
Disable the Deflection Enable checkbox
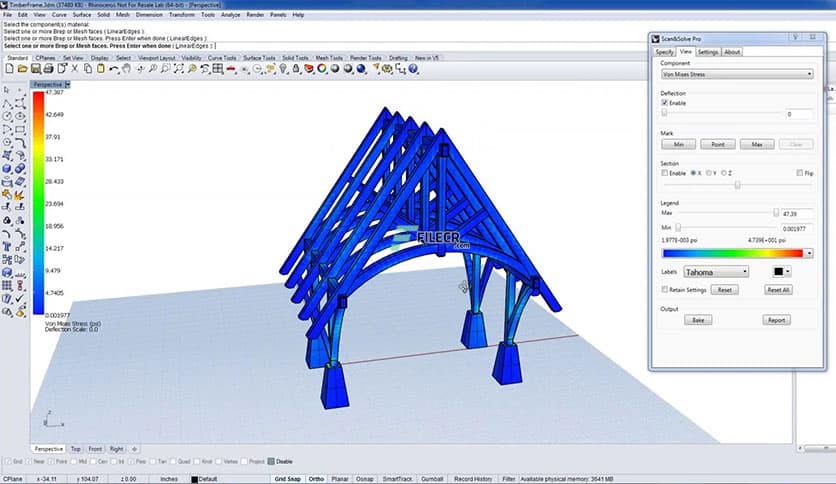[x=665, y=102]
